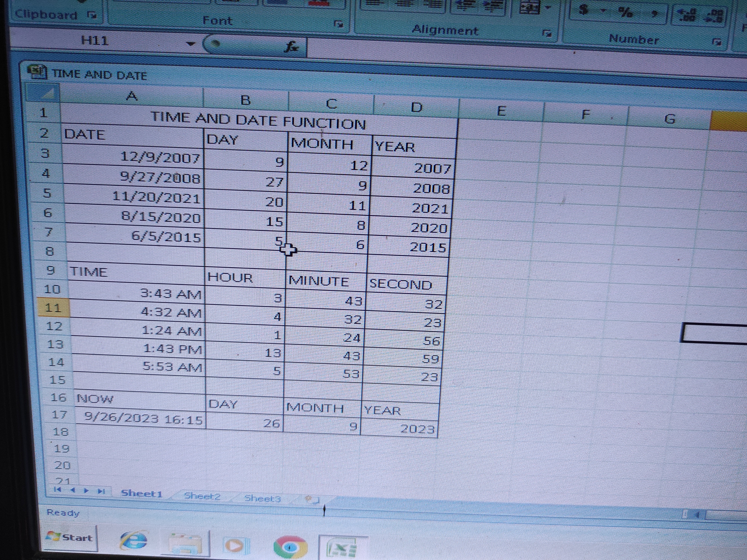Expand the accounting number format dropdown
Screen dimensions: 747x560
click(x=603, y=11)
